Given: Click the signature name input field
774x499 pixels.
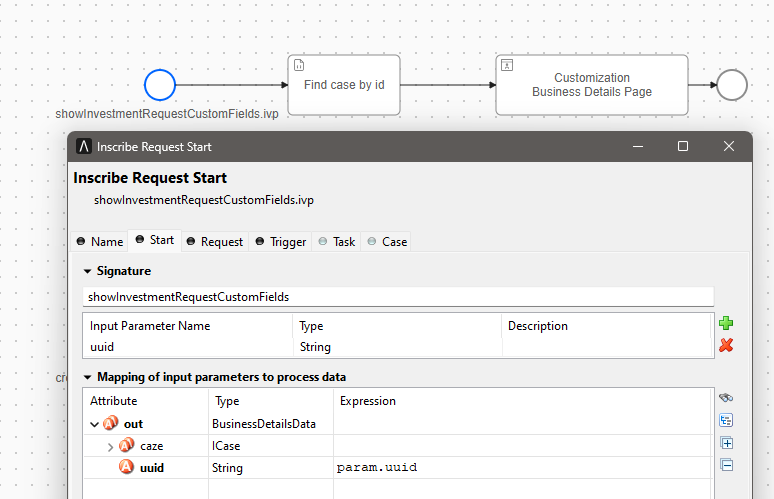Looking at the screenshot, I should point(398,297).
